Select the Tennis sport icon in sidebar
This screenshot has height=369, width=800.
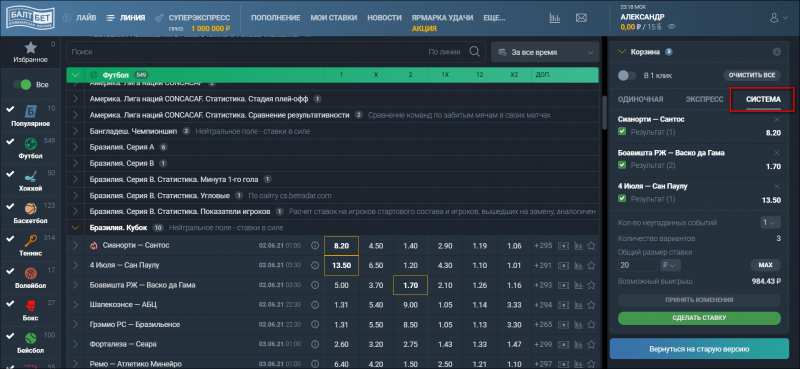31,241
